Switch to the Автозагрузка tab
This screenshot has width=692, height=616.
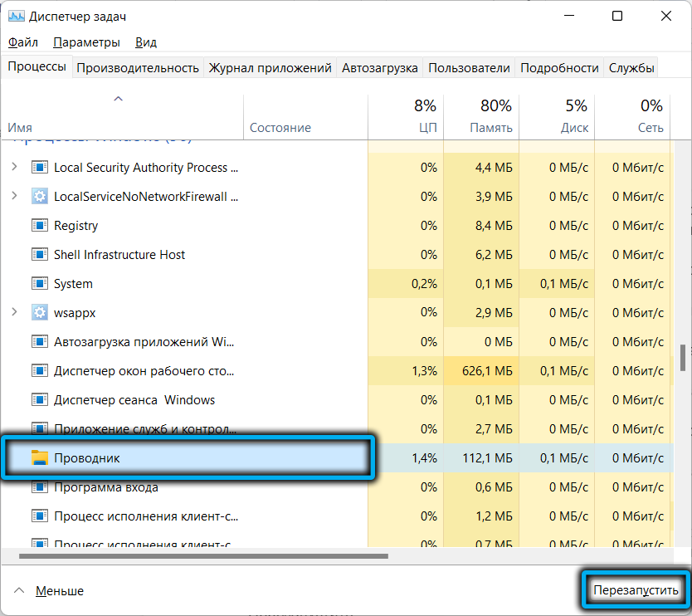point(379,68)
